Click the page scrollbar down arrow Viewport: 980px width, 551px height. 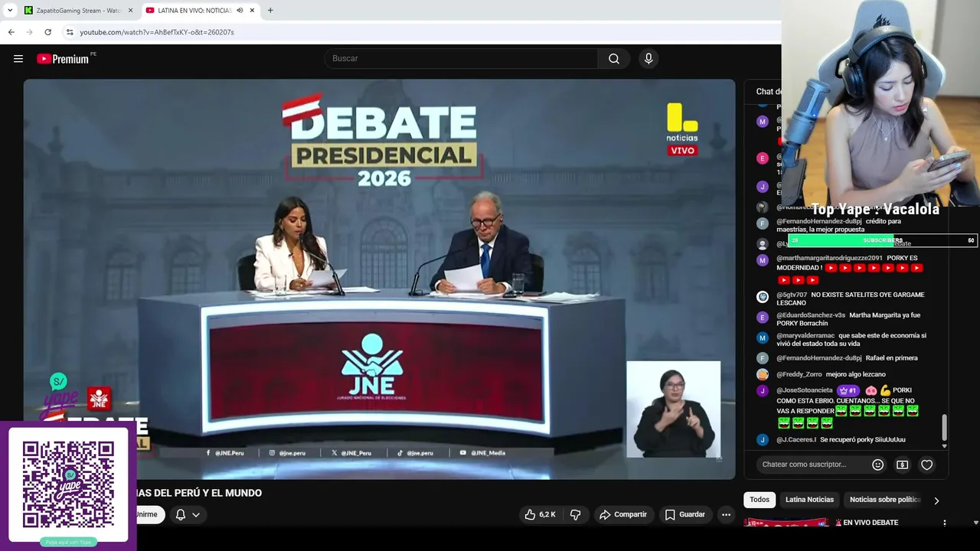pos(975,523)
